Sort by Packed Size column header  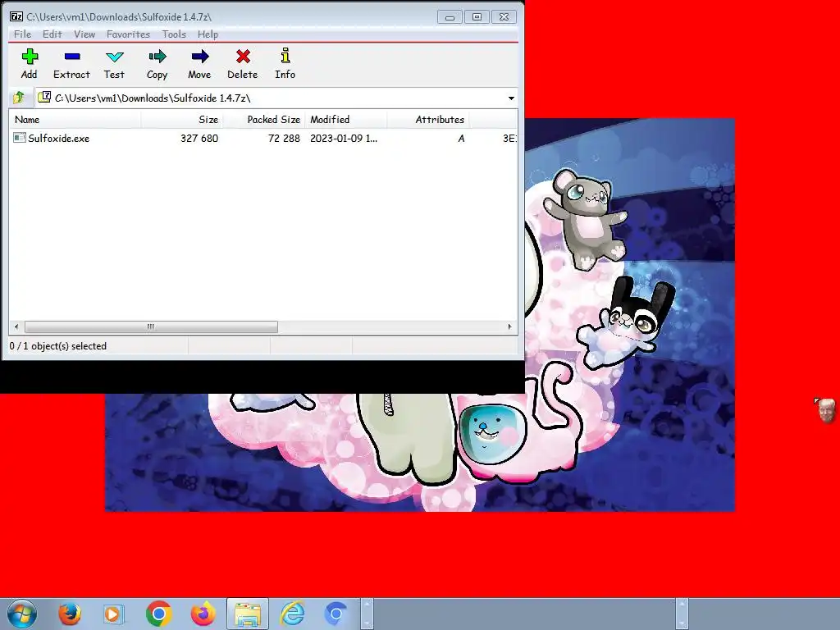click(x=264, y=120)
